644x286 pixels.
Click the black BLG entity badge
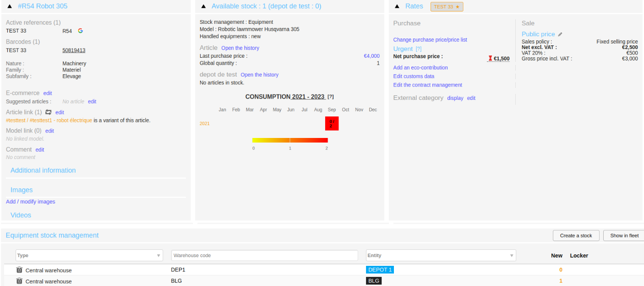tap(374, 281)
